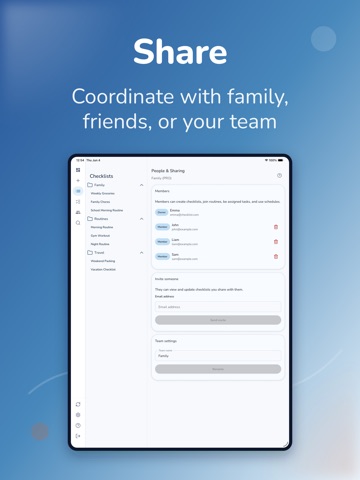This screenshot has height=480, width=360.
Task: Open Family Chores checklist
Action: [100, 202]
